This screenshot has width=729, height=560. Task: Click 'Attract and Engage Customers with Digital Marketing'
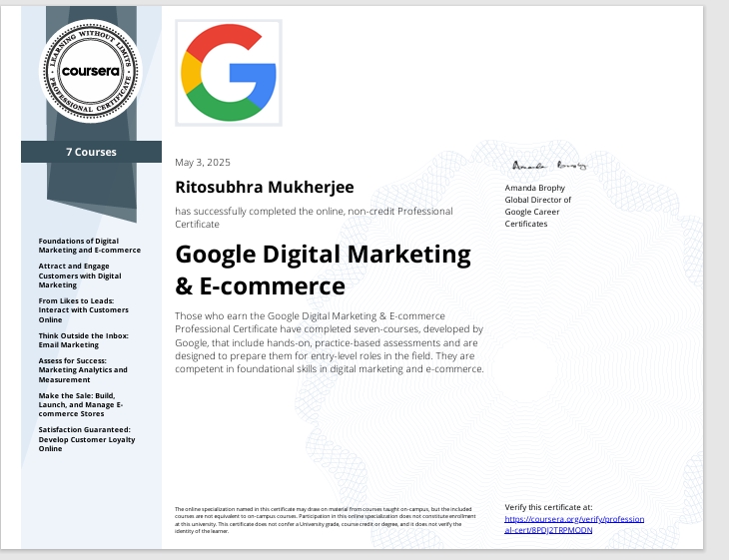coord(80,276)
